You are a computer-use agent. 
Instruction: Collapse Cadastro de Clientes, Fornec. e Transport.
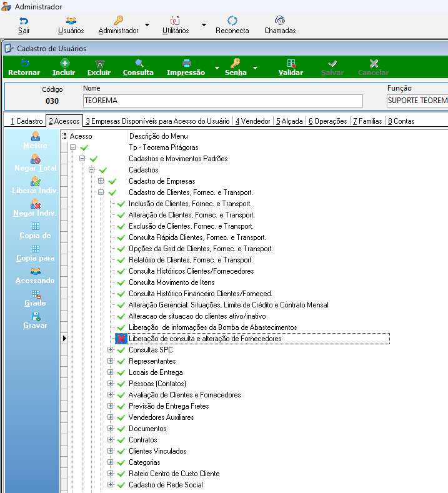[x=101, y=192]
